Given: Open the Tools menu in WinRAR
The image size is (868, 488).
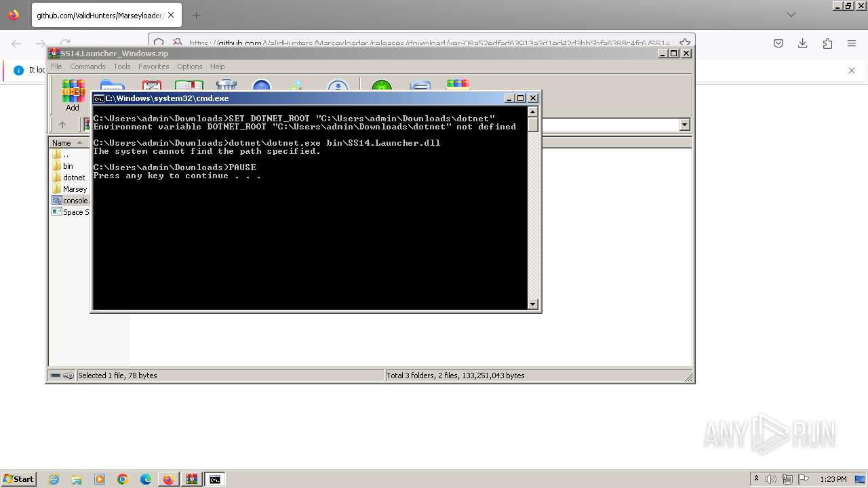Looking at the screenshot, I should (x=122, y=66).
